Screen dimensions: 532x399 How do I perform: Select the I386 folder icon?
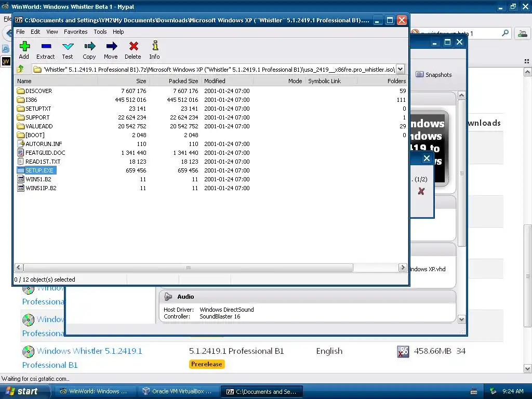click(21, 100)
